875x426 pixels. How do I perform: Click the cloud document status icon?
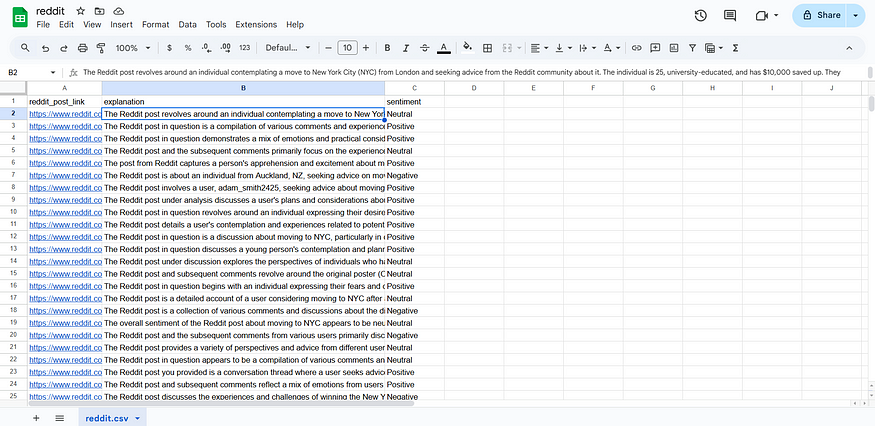(118, 11)
